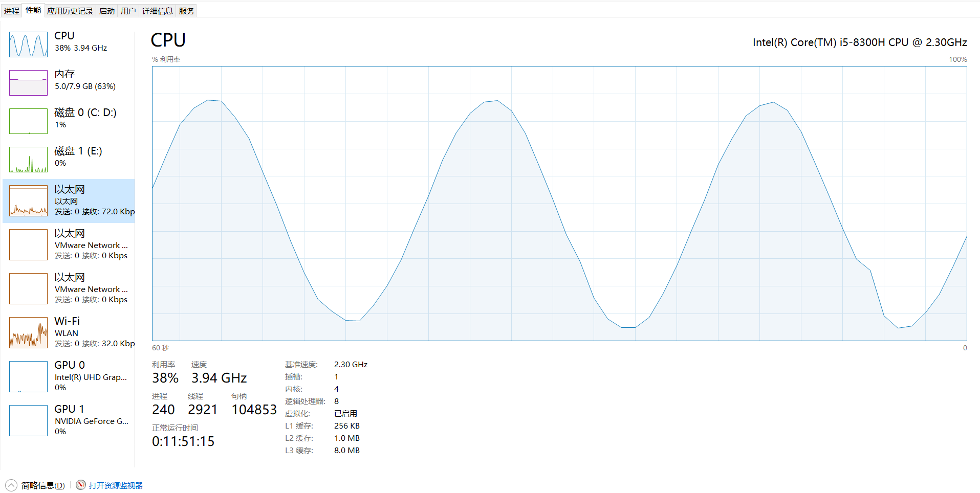Click the uptime value 0:11:51:15

[x=183, y=441]
